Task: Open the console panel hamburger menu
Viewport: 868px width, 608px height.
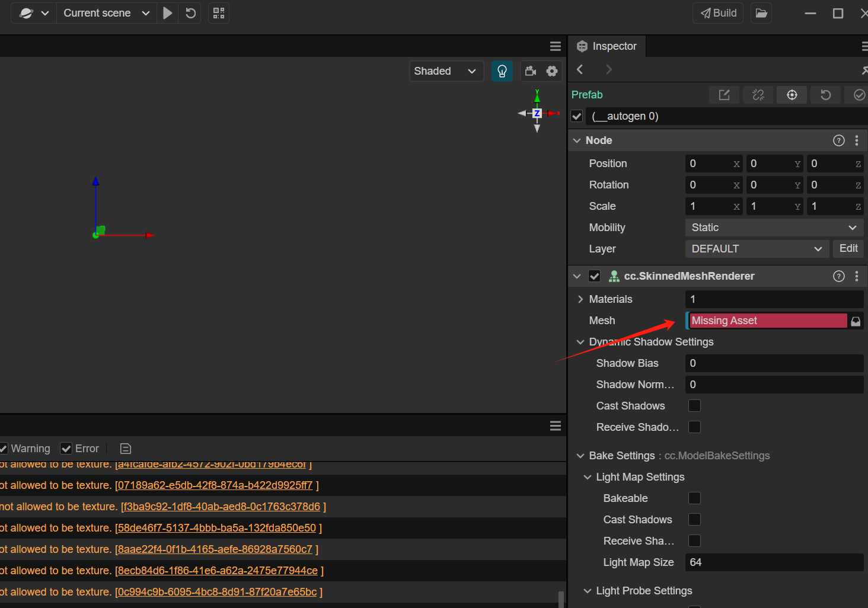Action: 556,425
